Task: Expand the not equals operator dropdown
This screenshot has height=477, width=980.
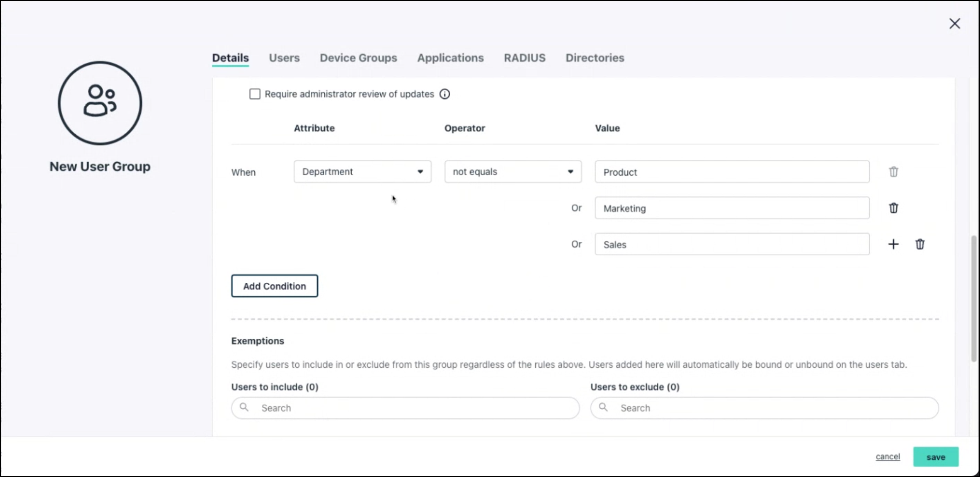Action: (x=513, y=172)
